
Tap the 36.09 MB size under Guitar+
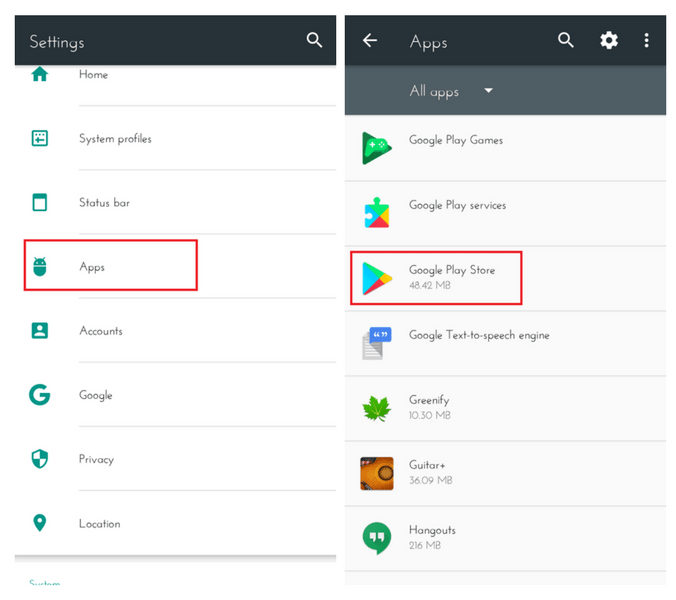[x=431, y=480]
